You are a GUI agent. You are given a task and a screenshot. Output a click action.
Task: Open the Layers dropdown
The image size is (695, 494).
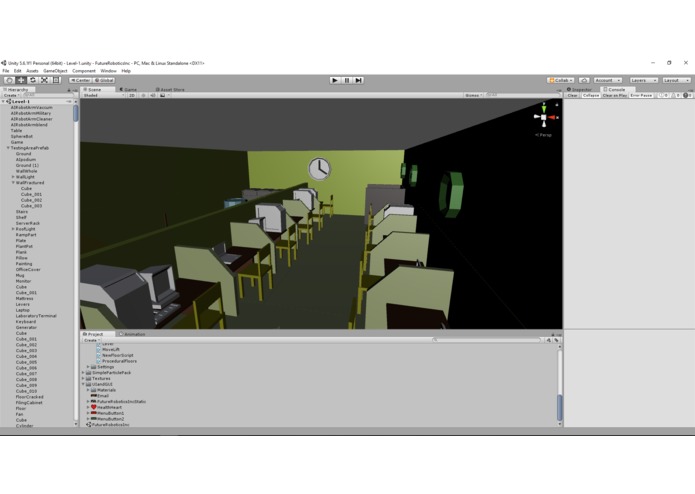click(x=644, y=80)
